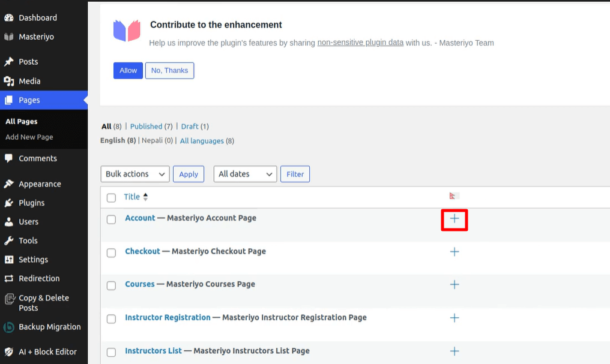Click the Posts pin icon

click(8, 61)
